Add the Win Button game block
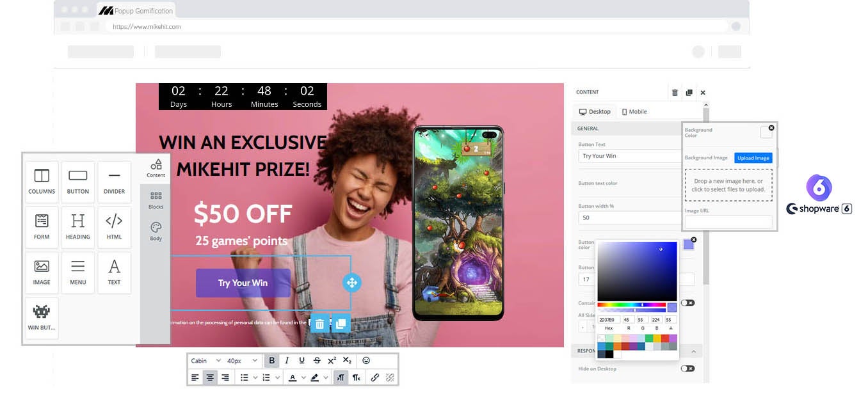Screen dimensions: 868x410 click(42, 319)
